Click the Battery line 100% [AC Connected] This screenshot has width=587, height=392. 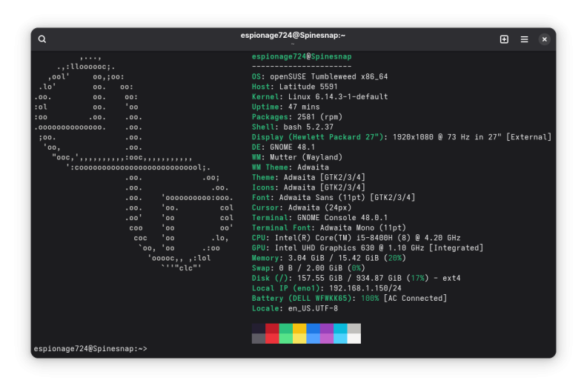pyautogui.click(x=349, y=299)
